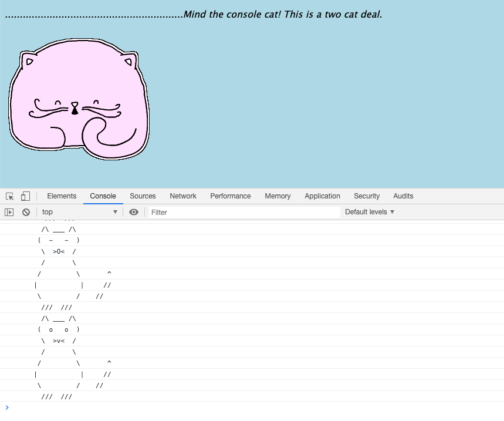
Task: Open DevTools customization via inspect cursor icon
Action: pyautogui.click(x=9, y=196)
